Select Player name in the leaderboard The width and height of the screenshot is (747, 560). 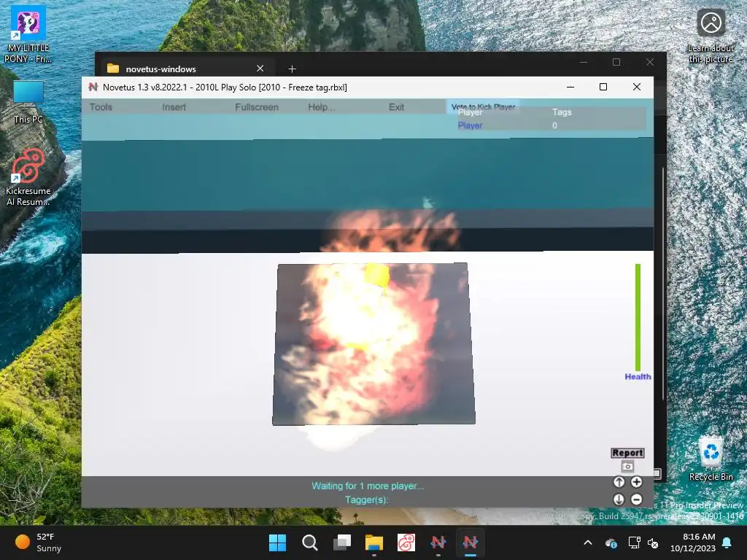[470, 125]
